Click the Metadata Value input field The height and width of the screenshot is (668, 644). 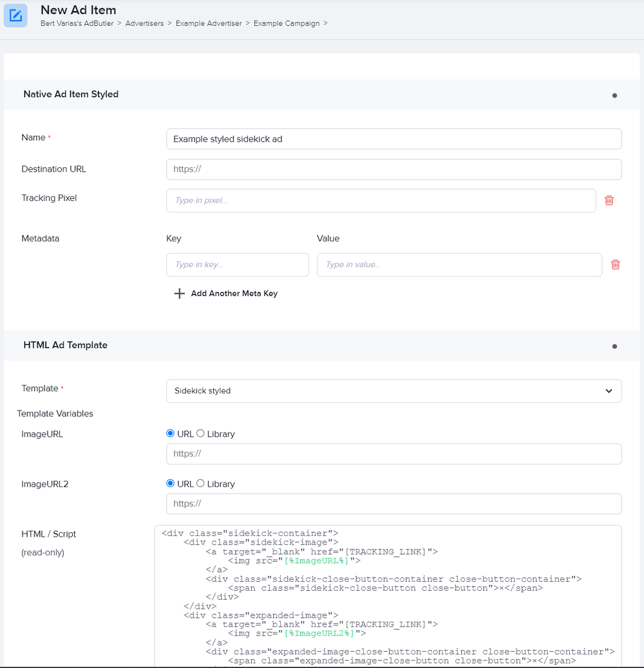point(459,265)
